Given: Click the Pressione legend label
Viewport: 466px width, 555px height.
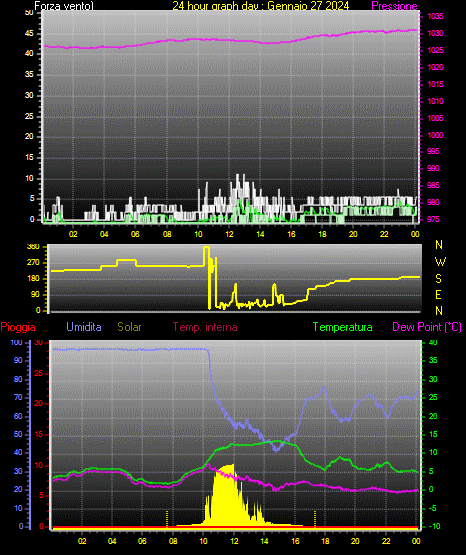Looking at the screenshot, I should click(x=394, y=6).
